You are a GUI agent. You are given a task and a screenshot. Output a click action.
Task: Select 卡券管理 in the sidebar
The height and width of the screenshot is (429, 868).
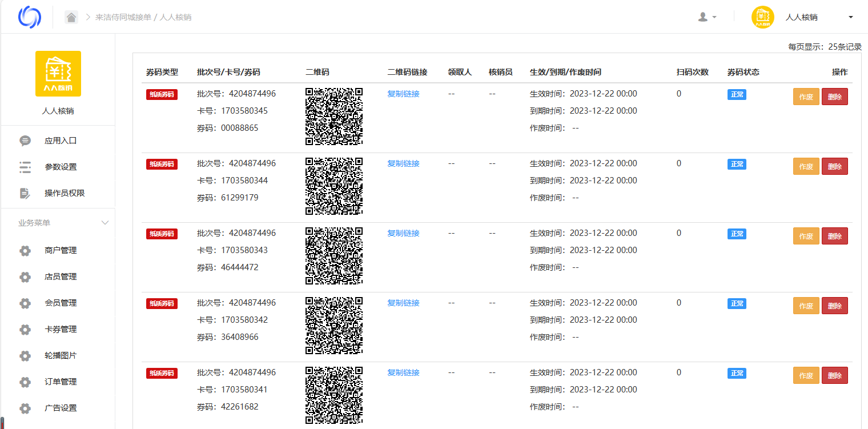(x=61, y=329)
